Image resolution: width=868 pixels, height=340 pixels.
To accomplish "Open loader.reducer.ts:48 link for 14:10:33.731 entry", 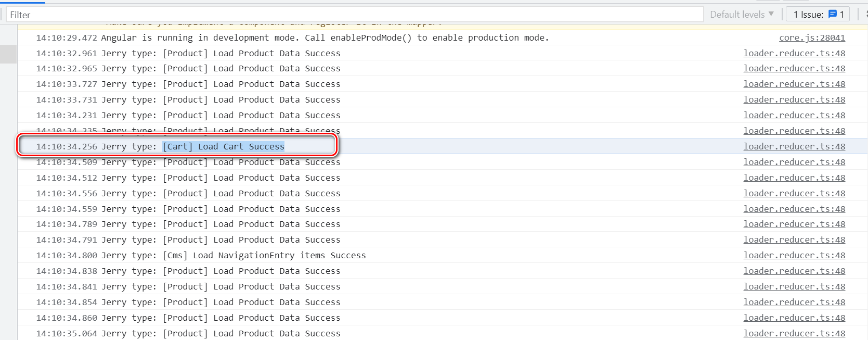I will tap(794, 99).
